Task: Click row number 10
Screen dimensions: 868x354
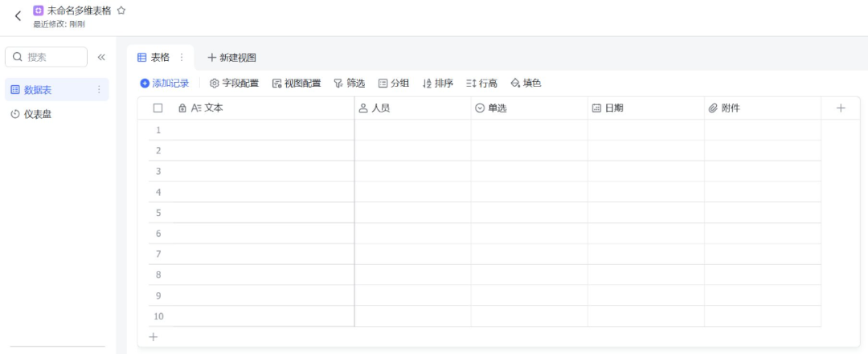Action: pos(158,316)
